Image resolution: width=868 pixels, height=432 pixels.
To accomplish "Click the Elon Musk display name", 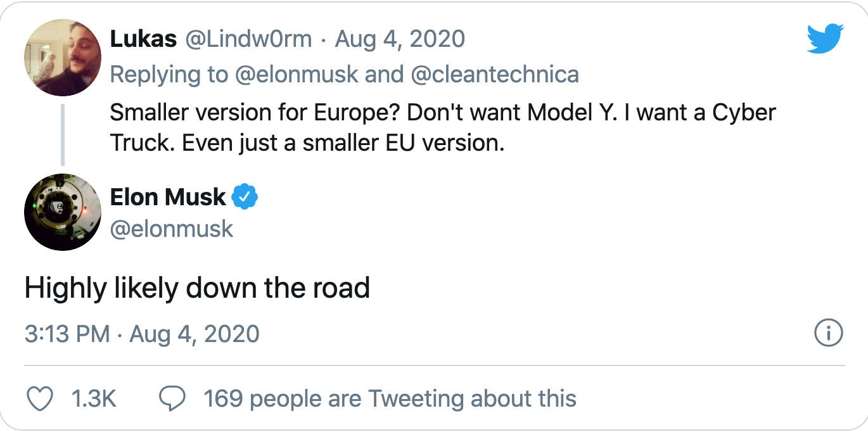I will [x=168, y=198].
